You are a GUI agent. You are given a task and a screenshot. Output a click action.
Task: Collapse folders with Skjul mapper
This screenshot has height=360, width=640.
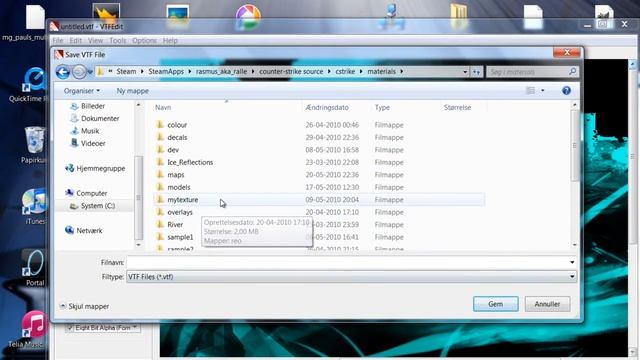point(84,306)
